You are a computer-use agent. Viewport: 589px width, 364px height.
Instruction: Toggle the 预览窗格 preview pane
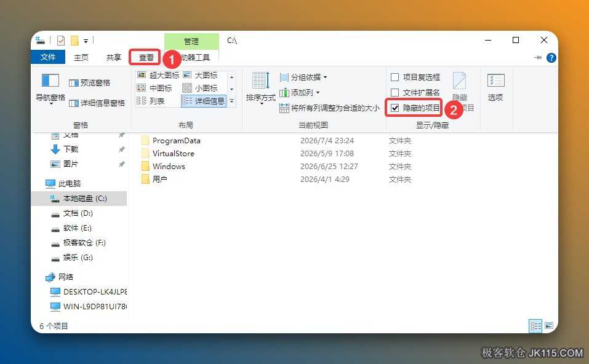(90, 82)
